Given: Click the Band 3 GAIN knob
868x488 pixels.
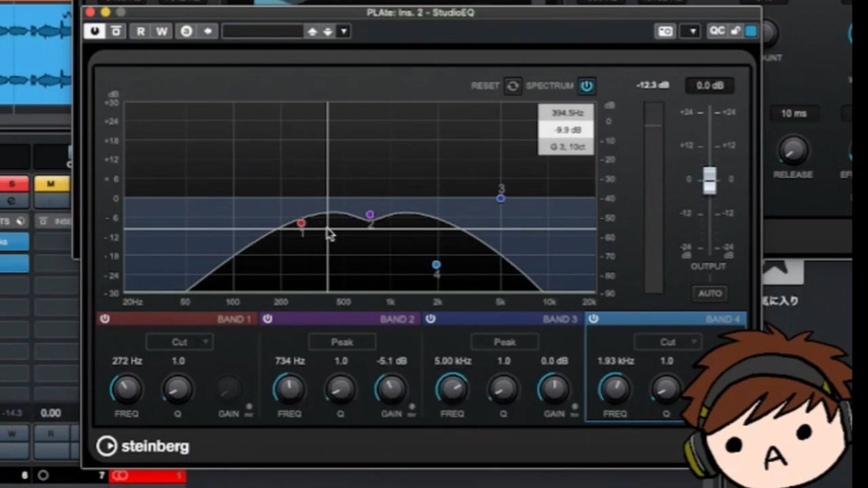Looking at the screenshot, I should [553, 389].
